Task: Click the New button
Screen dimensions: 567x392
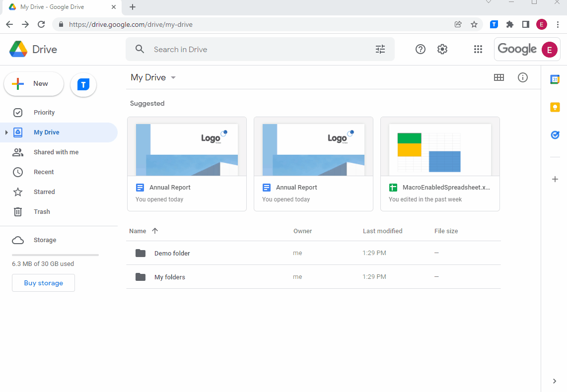Action: click(33, 84)
